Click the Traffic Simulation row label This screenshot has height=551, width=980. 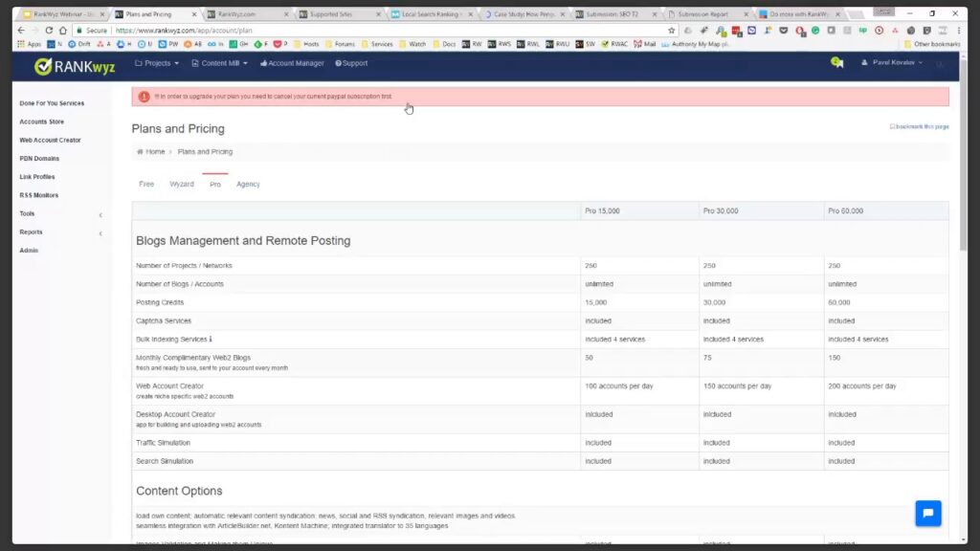click(x=163, y=443)
